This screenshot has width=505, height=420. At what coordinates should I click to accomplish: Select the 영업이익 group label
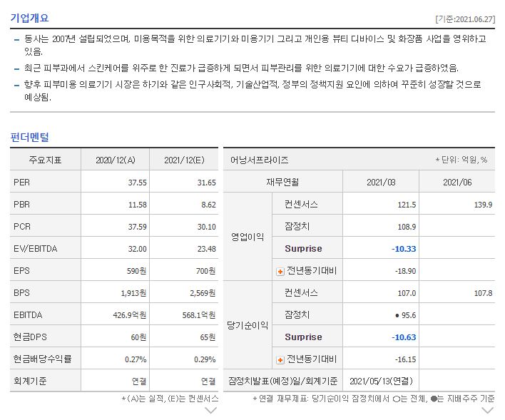pyautogui.click(x=248, y=237)
